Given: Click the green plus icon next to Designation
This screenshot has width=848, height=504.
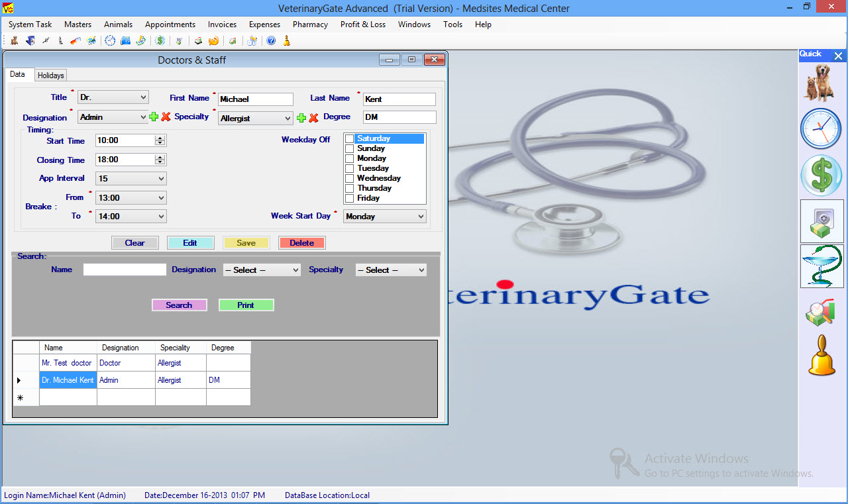Looking at the screenshot, I should coord(154,117).
